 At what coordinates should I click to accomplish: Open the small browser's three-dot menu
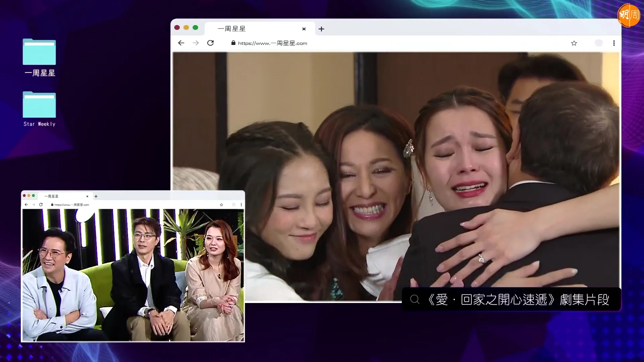pos(241,204)
